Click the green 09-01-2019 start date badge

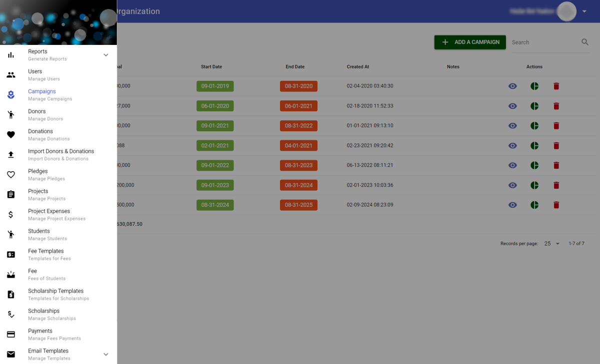[215, 86]
